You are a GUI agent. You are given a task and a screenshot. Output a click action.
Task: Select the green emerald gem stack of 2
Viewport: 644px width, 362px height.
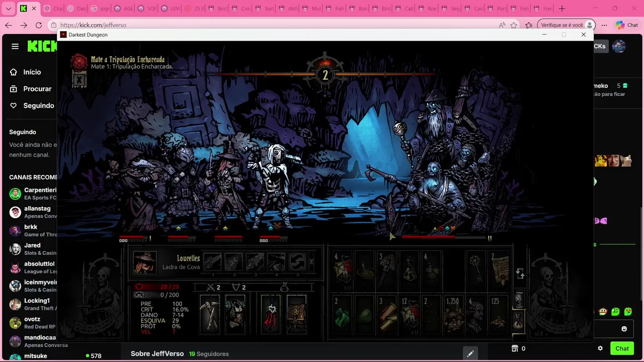(343, 314)
